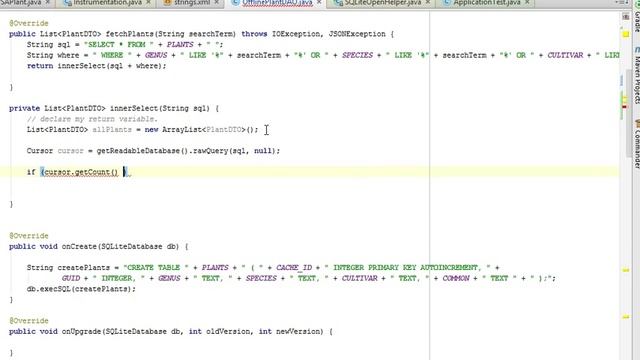
Task: Click the 'fetchPlants' method name
Action: pyautogui.click(x=129, y=34)
